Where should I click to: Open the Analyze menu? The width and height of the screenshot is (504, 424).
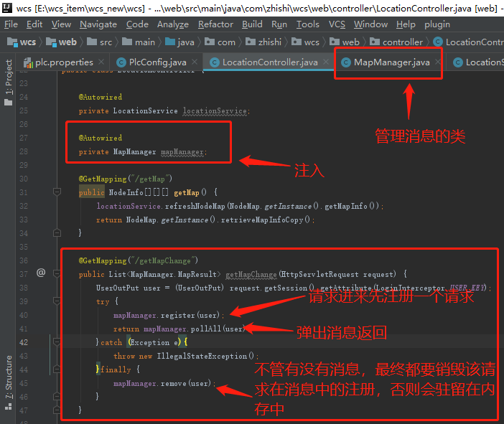coord(173,24)
